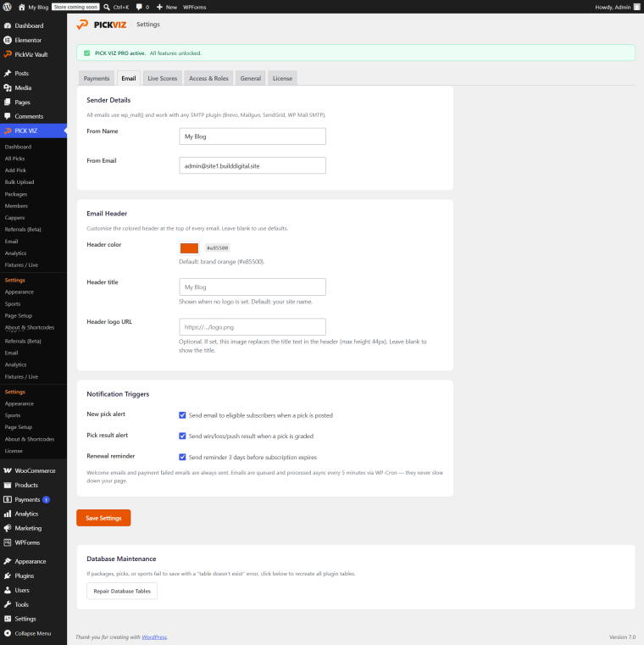Image resolution: width=644 pixels, height=645 pixels.
Task: Click the Header title input field
Action: 253,286
